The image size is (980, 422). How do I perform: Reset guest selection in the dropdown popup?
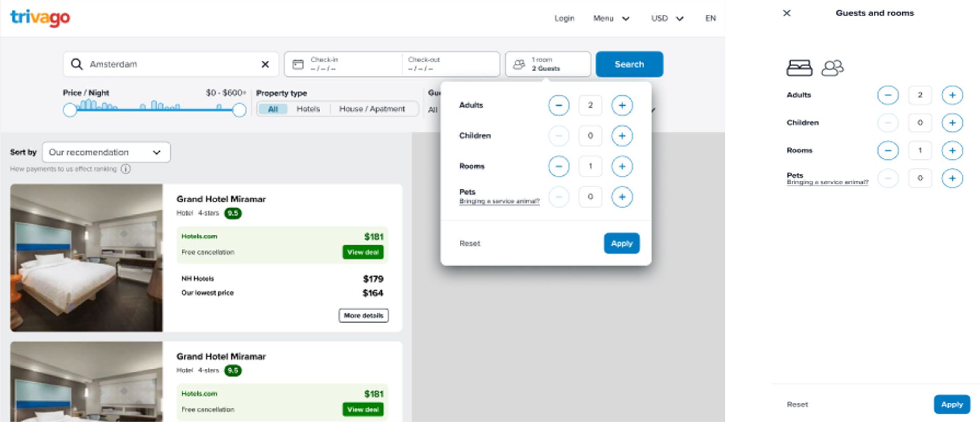point(470,244)
